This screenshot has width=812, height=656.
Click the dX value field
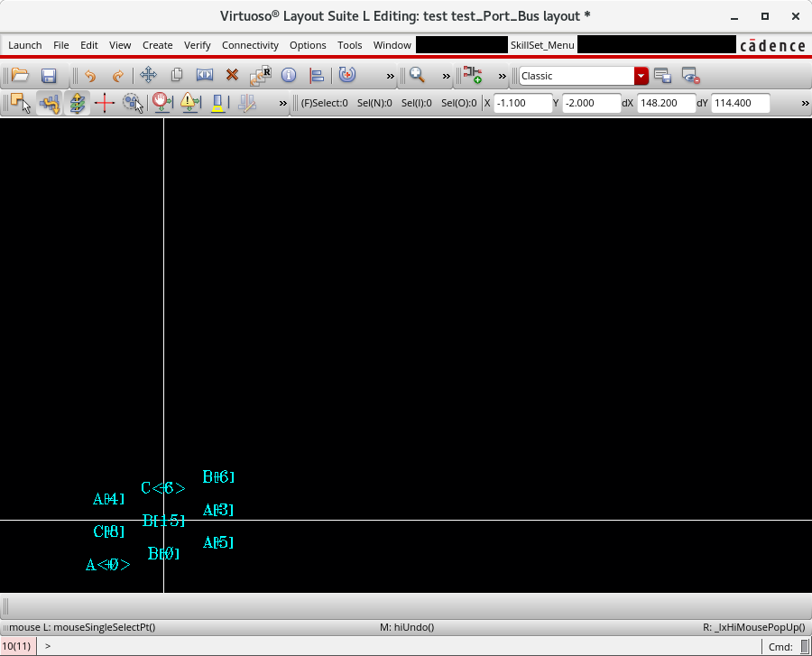pyautogui.click(x=666, y=103)
